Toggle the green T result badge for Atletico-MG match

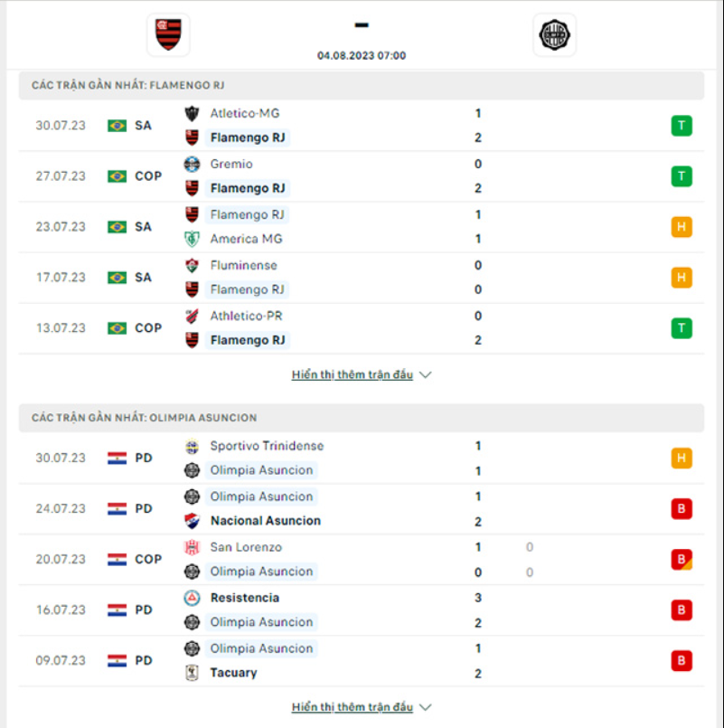pos(681,126)
